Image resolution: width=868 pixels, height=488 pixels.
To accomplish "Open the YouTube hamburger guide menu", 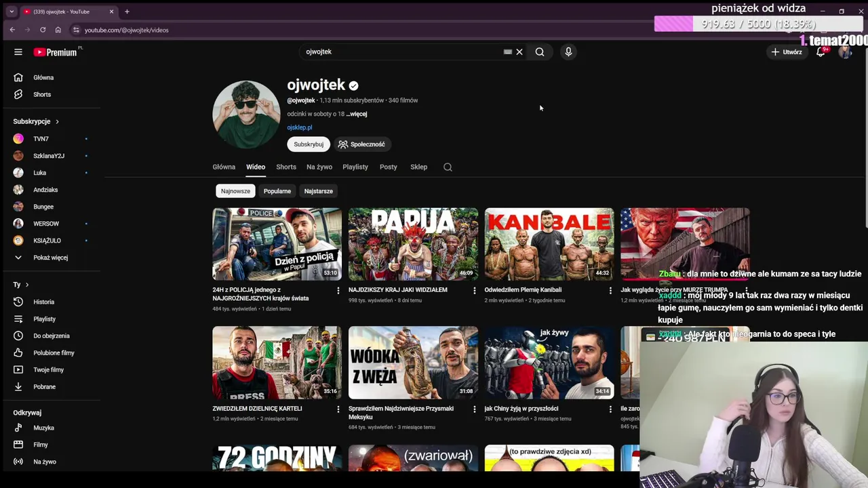I will pyautogui.click(x=18, y=52).
